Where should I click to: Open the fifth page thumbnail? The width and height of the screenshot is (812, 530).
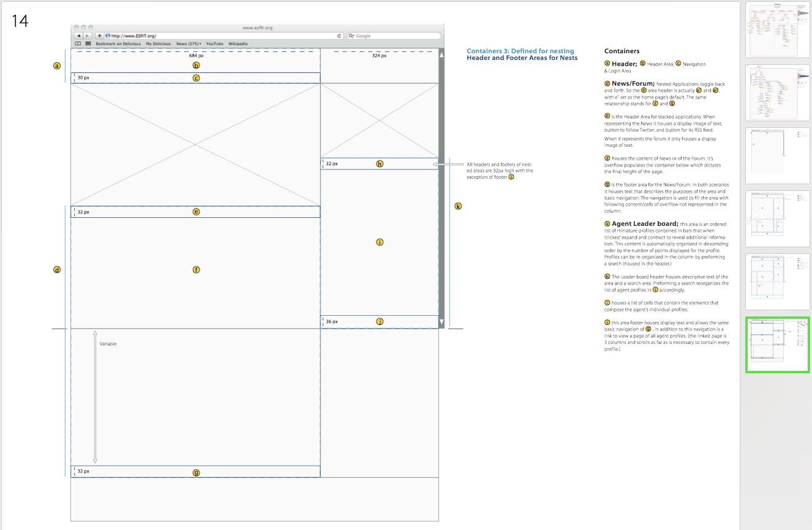[x=778, y=282]
